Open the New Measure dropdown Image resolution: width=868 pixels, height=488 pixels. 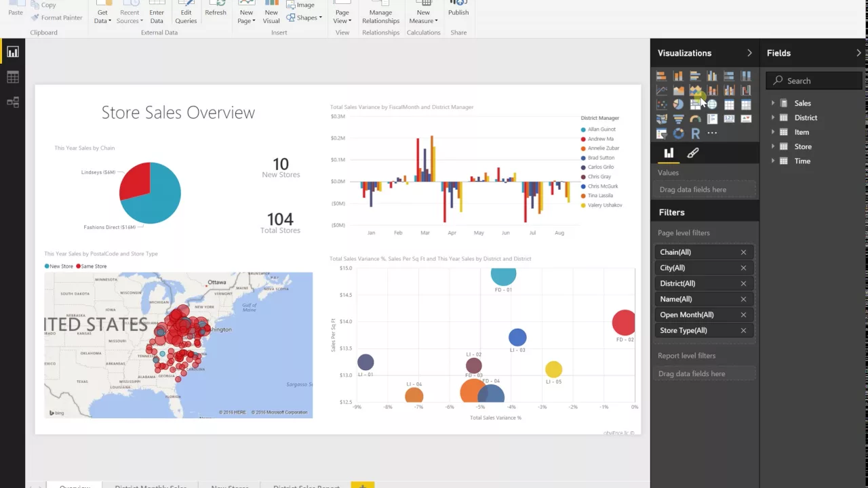point(423,14)
